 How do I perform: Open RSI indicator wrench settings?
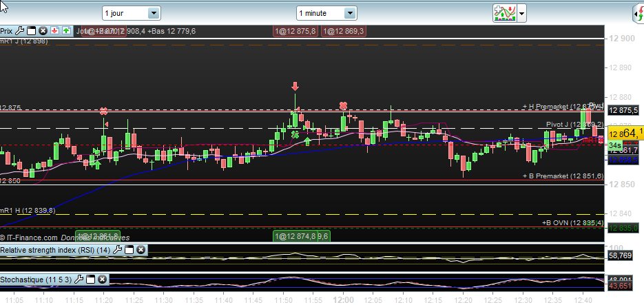click(x=117, y=250)
